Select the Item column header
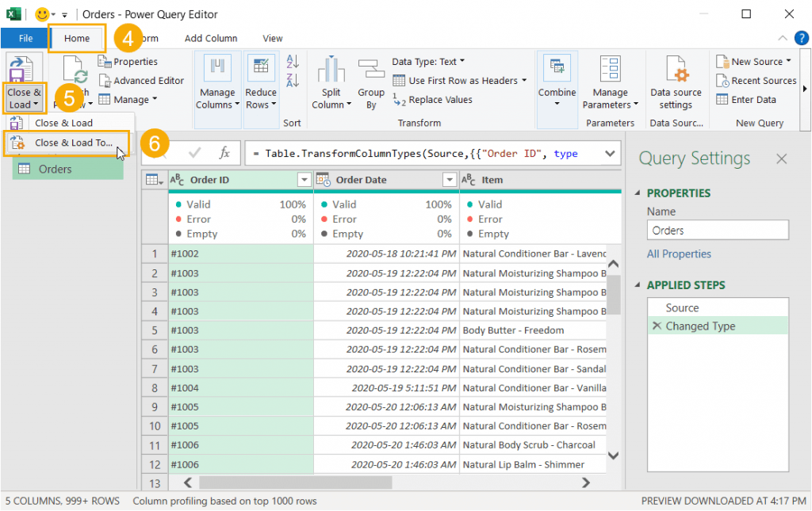 (541, 180)
